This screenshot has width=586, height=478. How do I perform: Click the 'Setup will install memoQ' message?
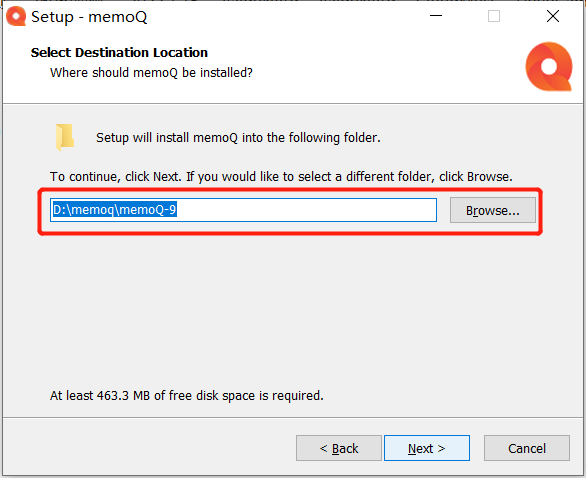(x=238, y=138)
